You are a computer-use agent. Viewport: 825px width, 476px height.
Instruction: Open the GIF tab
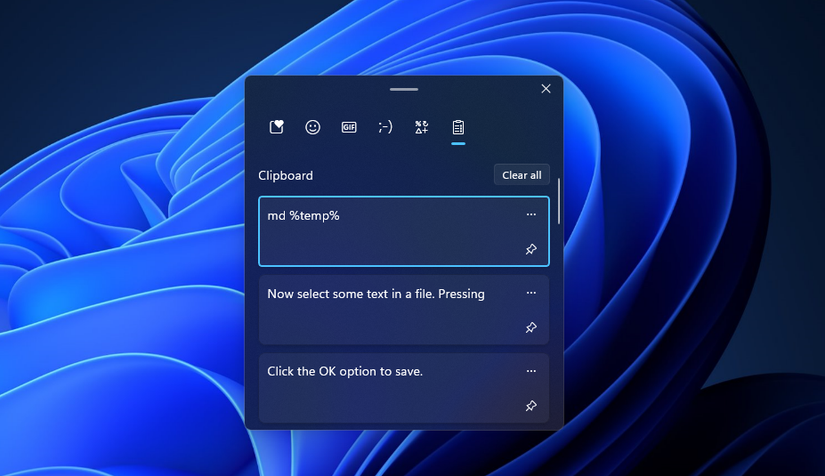click(x=349, y=127)
